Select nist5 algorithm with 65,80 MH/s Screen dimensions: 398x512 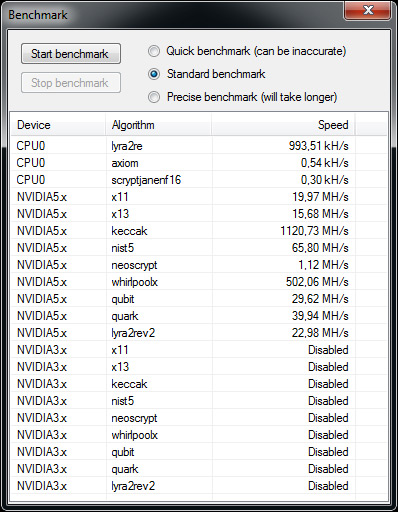199,248
